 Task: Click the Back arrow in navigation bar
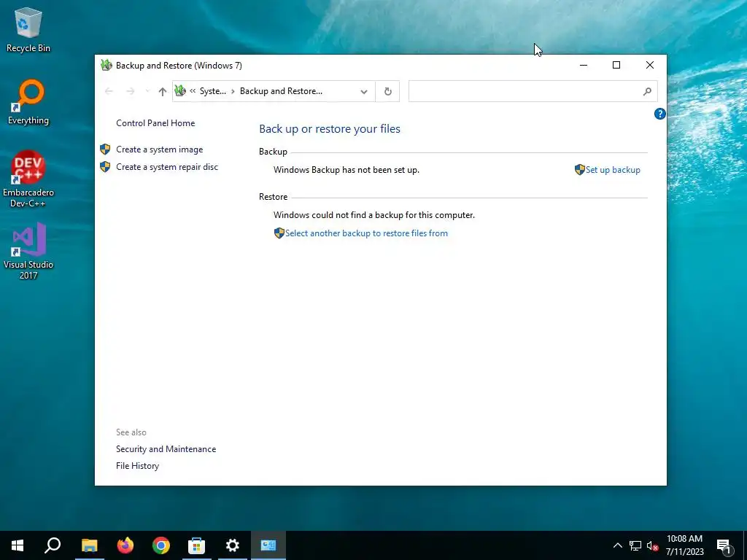coord(109,91)
